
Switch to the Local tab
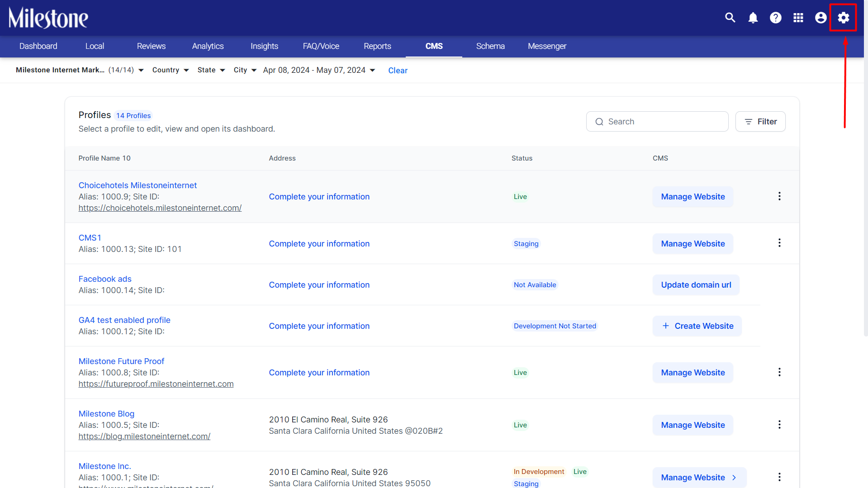[95, 46]
